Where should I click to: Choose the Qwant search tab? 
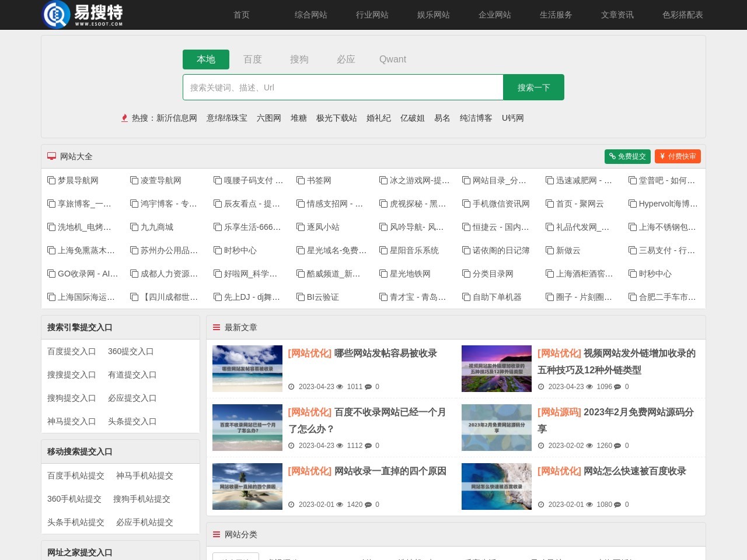coord(393,60)
